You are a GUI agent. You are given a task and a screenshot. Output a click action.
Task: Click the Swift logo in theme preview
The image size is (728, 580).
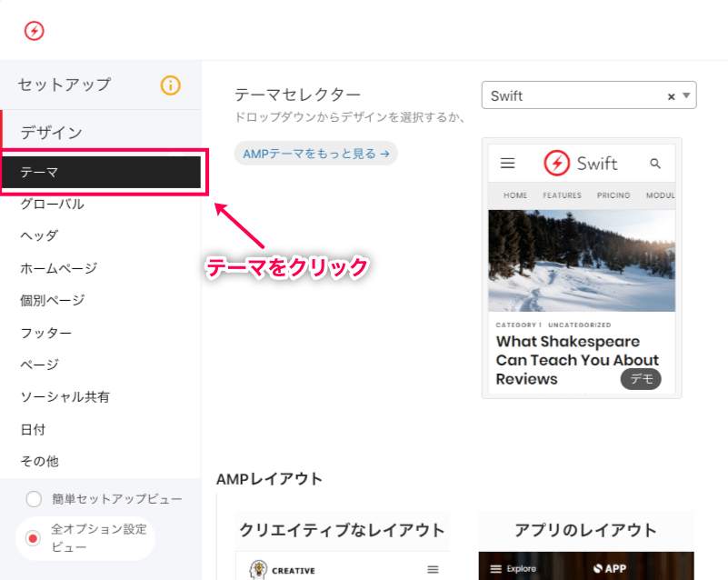tap(581, 163)
